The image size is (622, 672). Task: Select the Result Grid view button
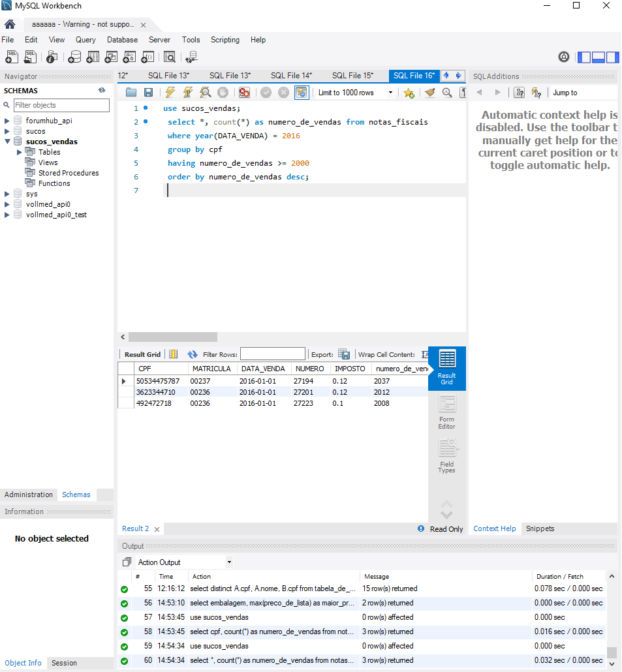pos(446,368)
